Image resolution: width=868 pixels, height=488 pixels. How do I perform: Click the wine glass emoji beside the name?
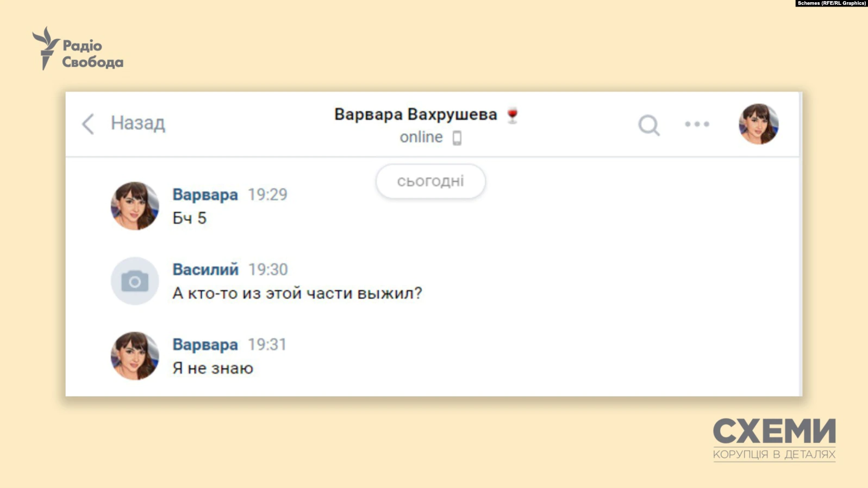pos(512,115)
